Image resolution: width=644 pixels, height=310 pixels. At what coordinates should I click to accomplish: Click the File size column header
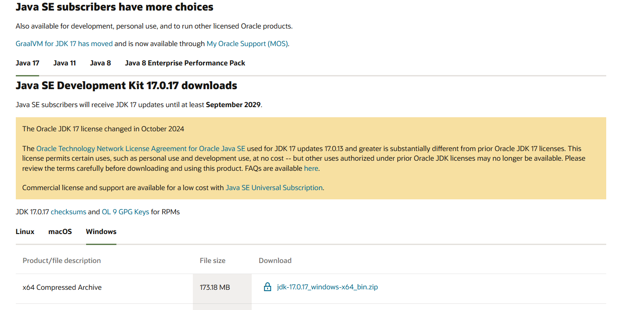click(x=213, y=260)
